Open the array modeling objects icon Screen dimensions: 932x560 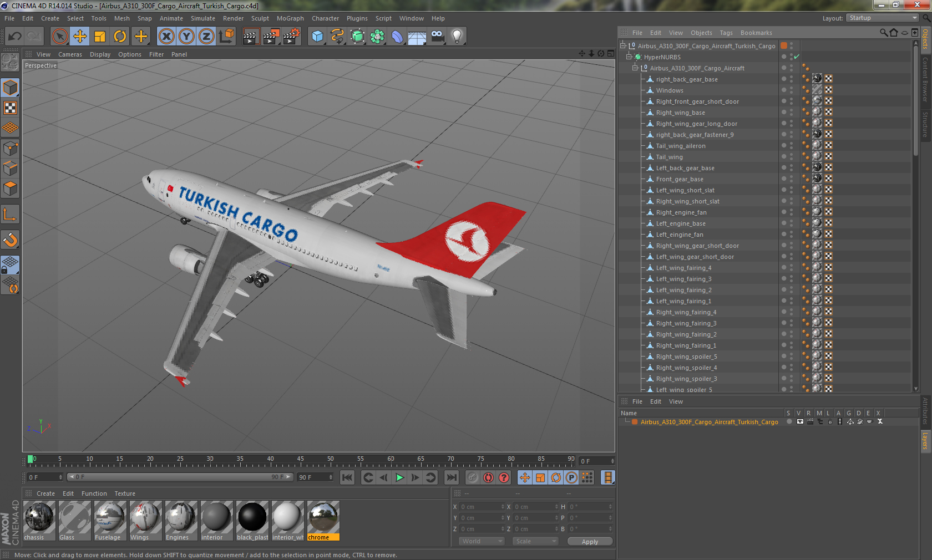pyautogui.click(x=377, y=37)
